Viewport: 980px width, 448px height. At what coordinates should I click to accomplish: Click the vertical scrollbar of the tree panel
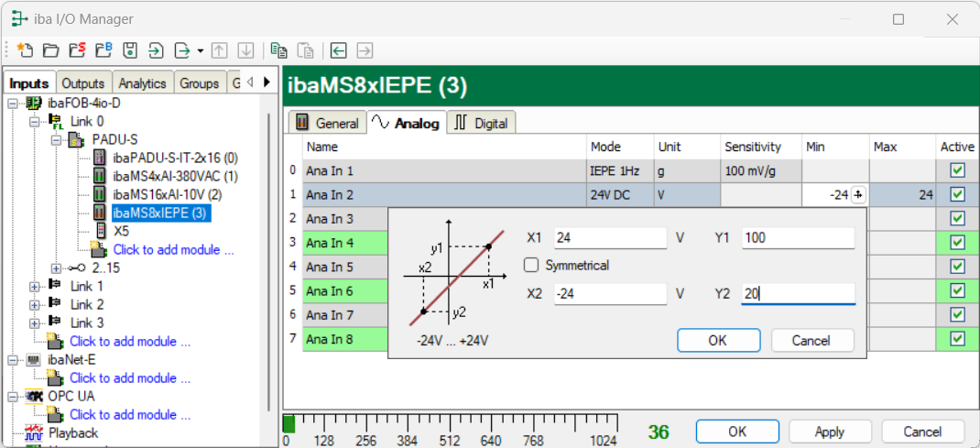click(x=270, y=262)
